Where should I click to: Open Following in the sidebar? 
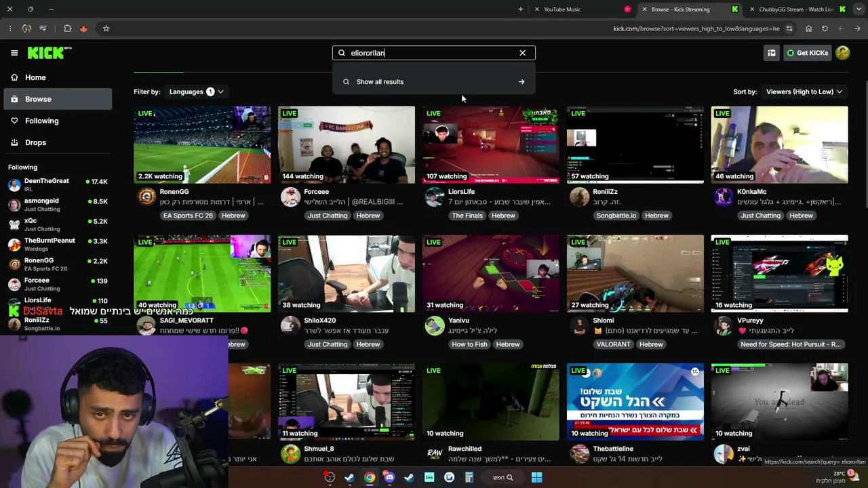coord(58,121)
